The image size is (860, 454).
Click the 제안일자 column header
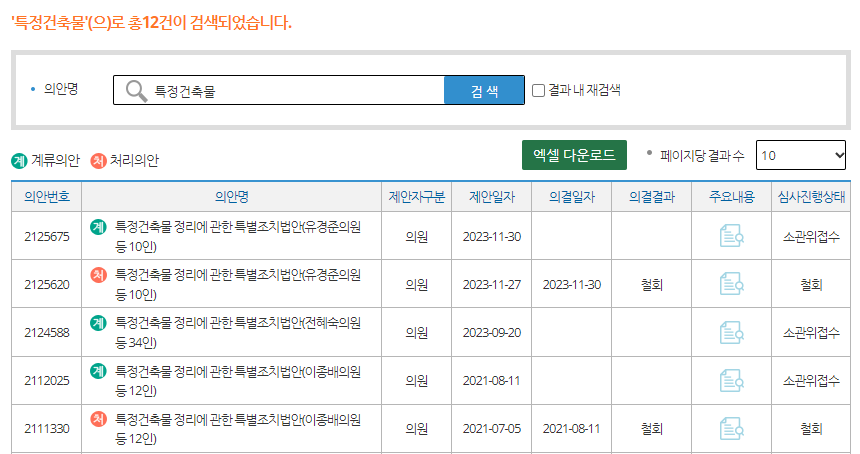491,196
